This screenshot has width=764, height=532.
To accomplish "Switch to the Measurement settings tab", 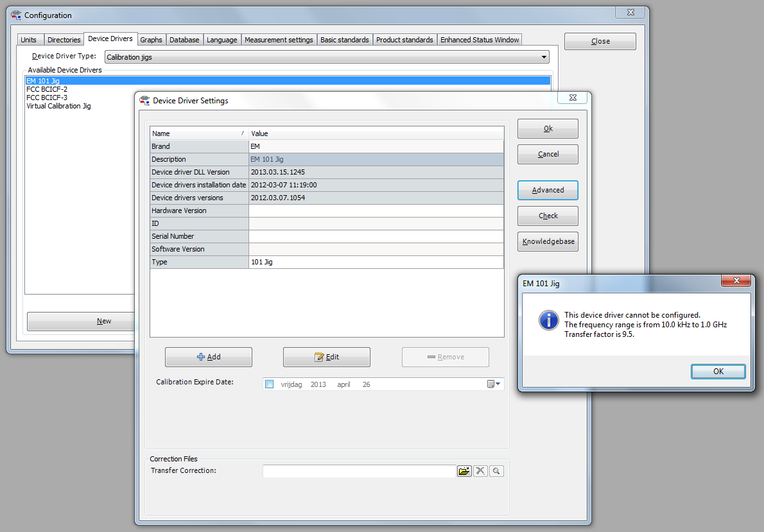I will 279,40.
